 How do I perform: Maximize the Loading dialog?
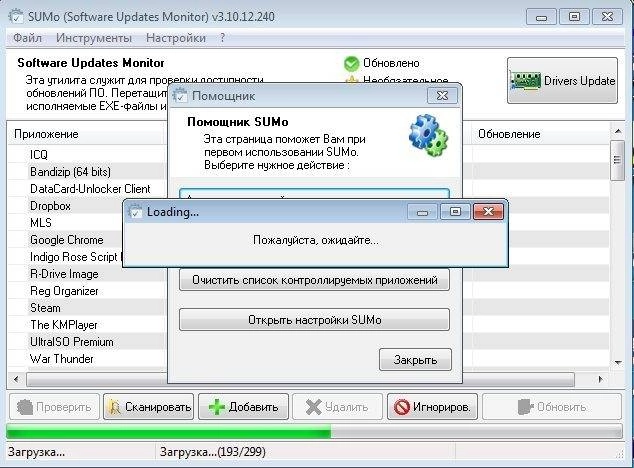coord(455,212)
